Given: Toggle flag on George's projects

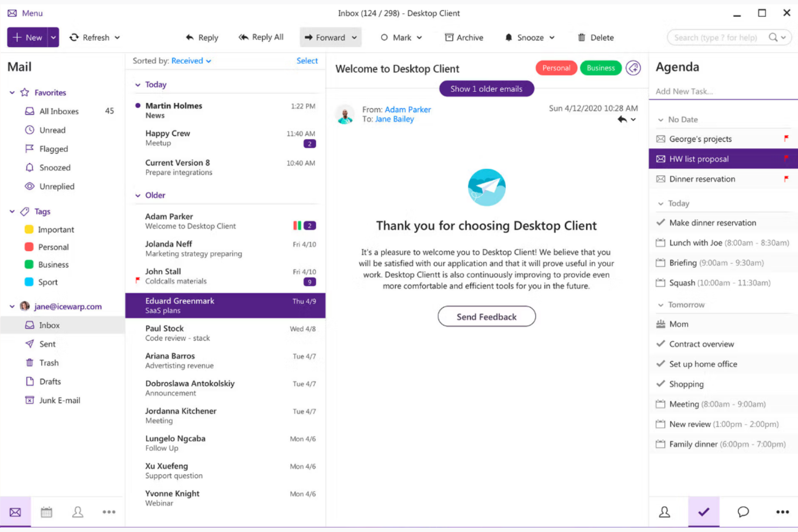Looking at the screenshot, I should click(x=786, y=139).
